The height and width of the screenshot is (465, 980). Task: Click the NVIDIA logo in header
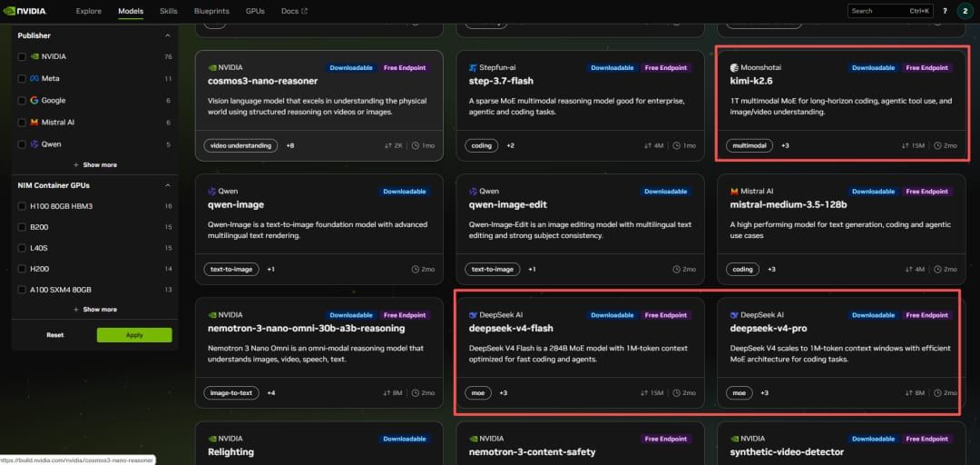click(24, 11)
